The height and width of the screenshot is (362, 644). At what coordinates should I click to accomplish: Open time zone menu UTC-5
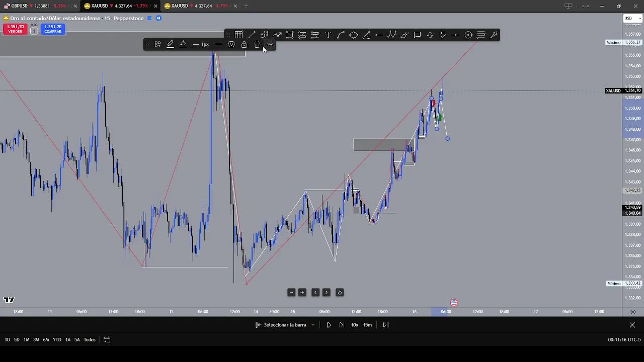(624, 340)
